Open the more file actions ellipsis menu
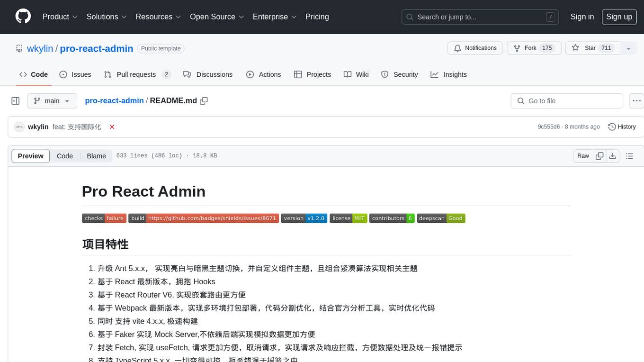The height and width of the screenshot is (362, 644). (636, 101)
